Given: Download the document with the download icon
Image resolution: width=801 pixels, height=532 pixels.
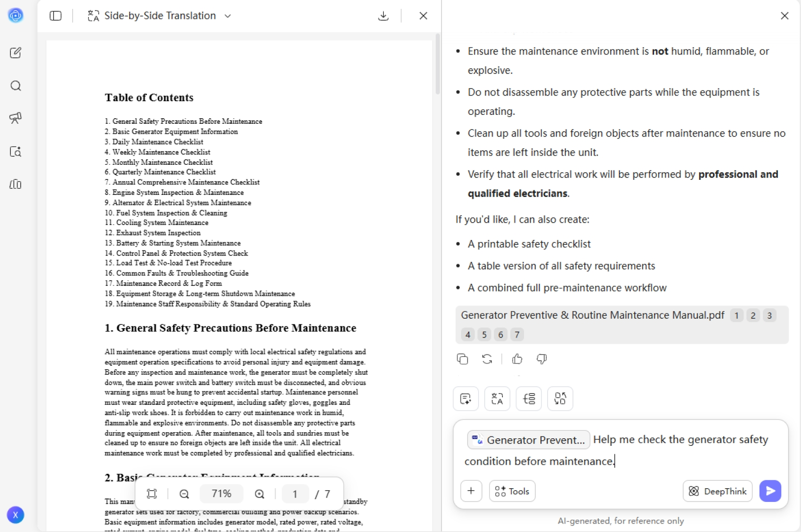Looking at the screenshot, I should pos(384,16).
